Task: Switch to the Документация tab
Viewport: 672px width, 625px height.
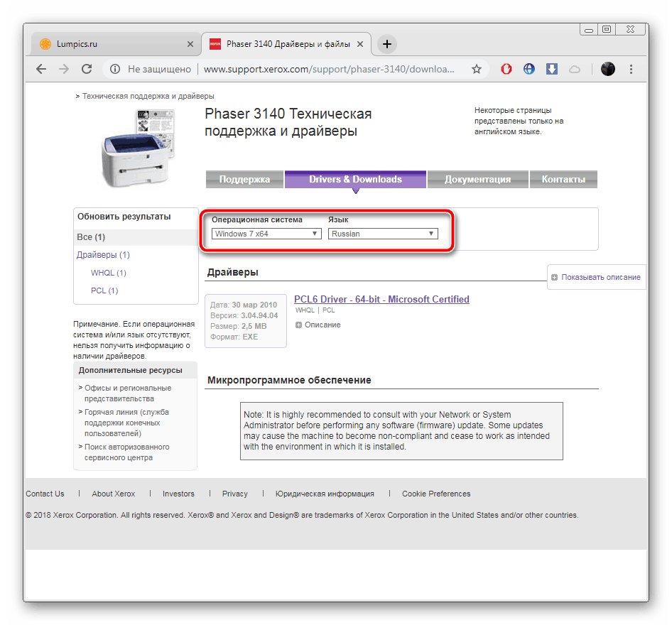Action: click(x=477, y=180)
